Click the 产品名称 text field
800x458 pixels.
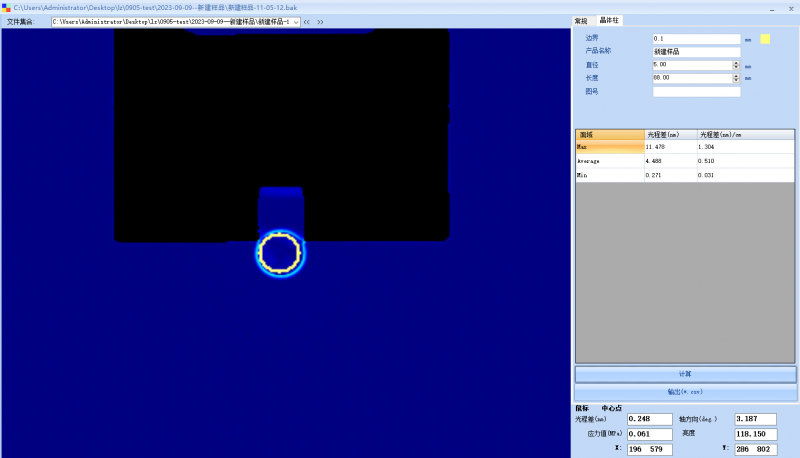click(x=696, y=52)
